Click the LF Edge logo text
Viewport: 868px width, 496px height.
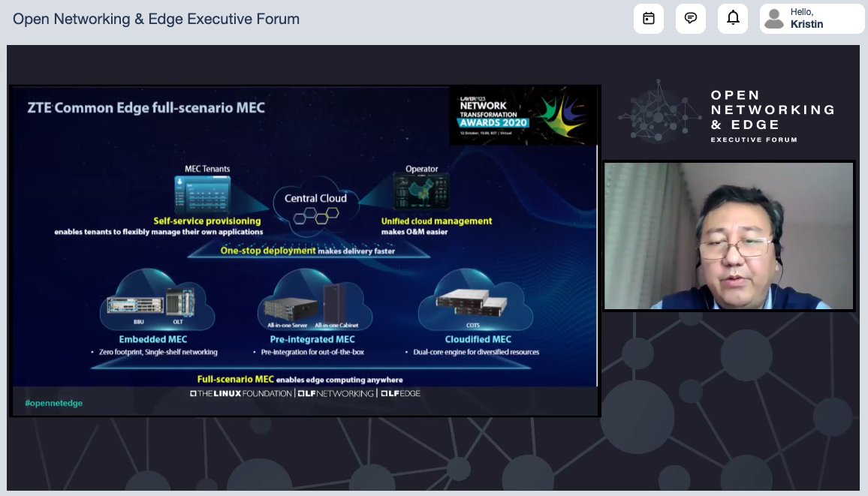tap(400, 394)
